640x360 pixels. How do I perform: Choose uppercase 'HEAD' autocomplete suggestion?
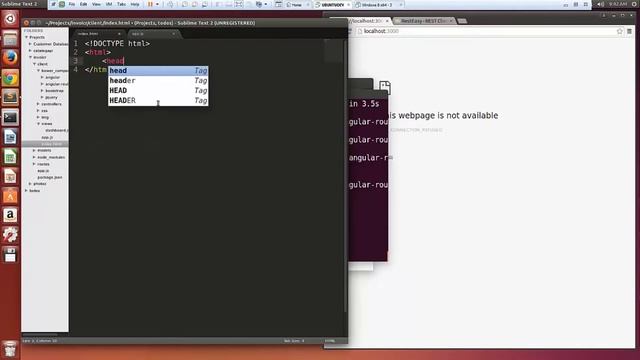158,90
